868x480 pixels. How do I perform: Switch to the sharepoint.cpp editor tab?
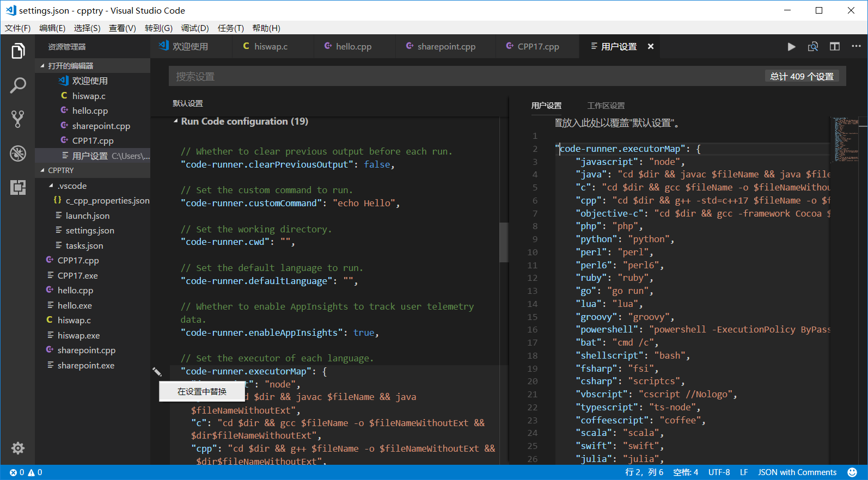point(445,47)
